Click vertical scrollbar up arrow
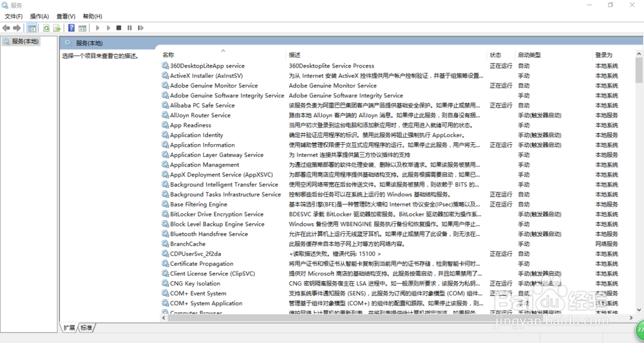The width and height of the screenshot is (644, 343). point(639,54)
